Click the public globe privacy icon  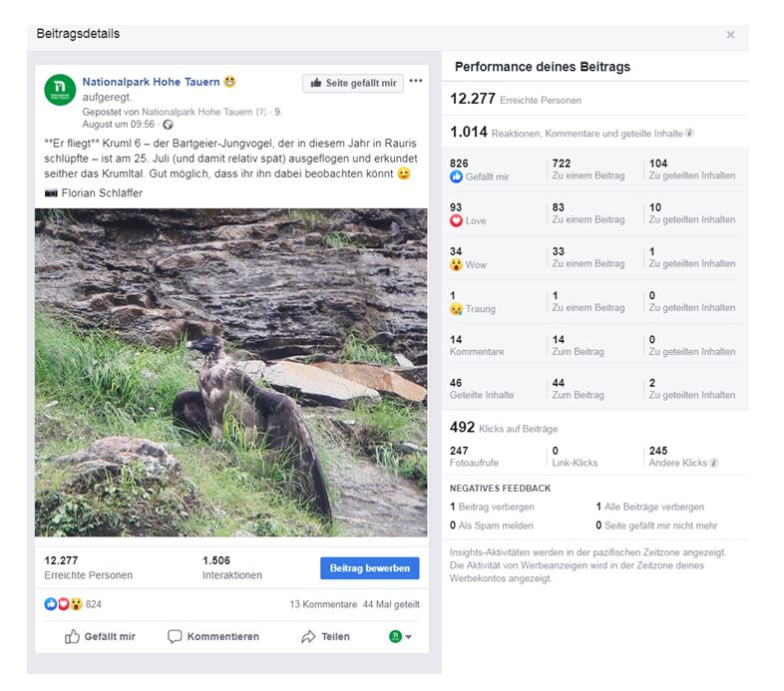point(169,125)
